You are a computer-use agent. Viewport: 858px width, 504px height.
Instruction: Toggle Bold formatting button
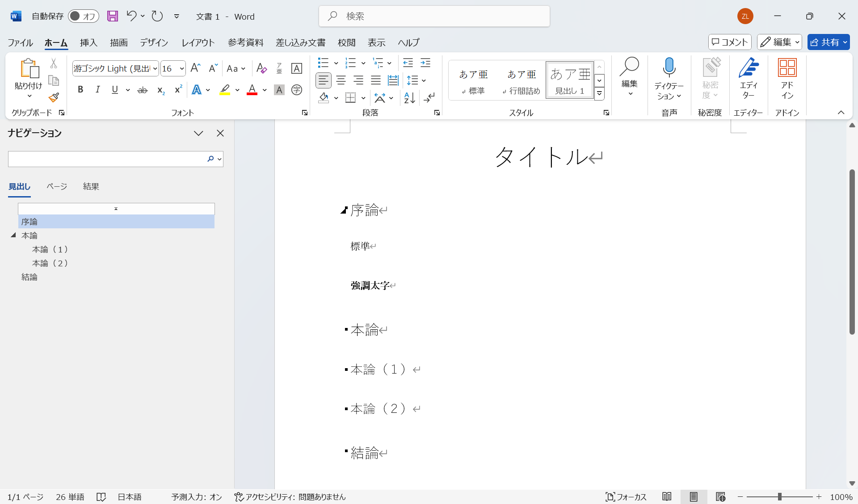tap(80, 90)
